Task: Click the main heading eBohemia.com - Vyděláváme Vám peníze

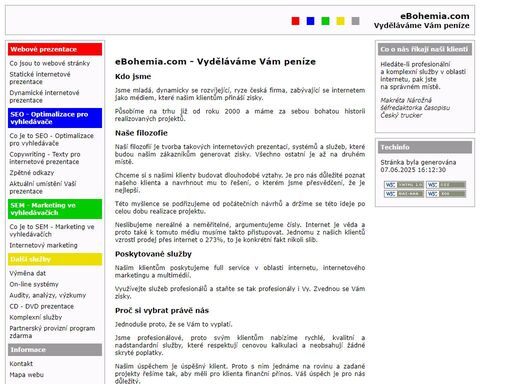Action: [215, 62]
